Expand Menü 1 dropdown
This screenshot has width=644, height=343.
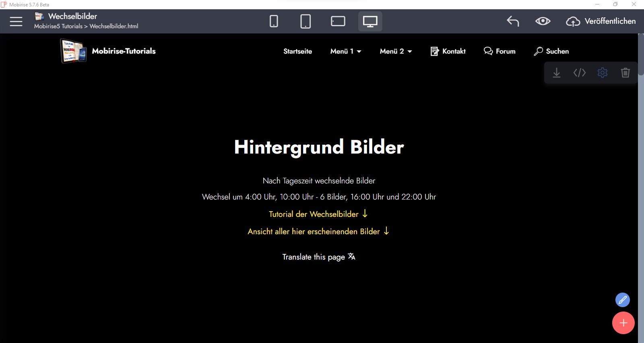345,51
